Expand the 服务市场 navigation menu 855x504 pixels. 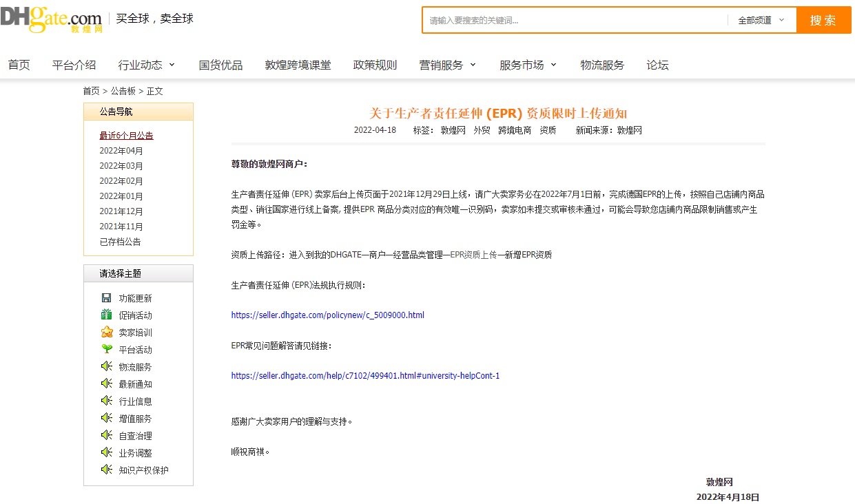point(528,65)
